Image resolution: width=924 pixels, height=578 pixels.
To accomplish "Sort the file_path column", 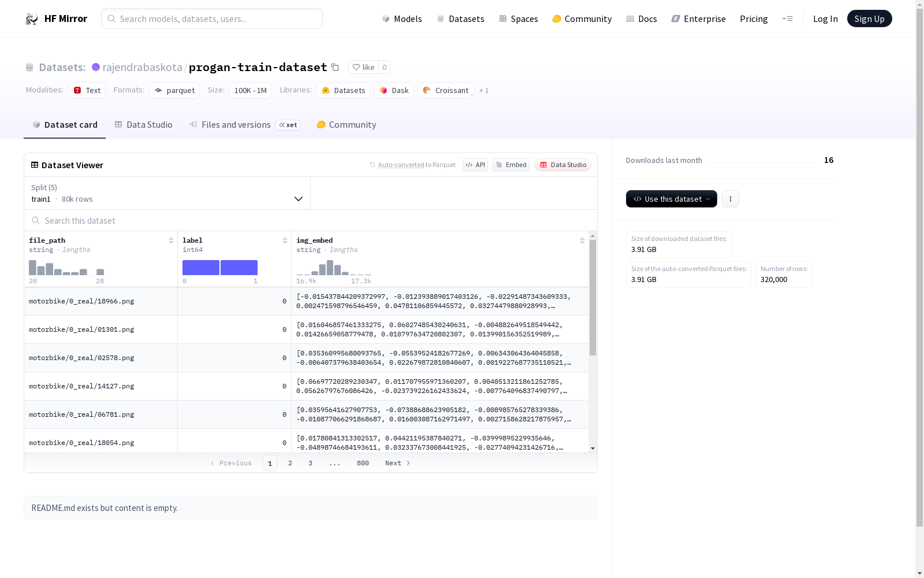I will 171,240.
